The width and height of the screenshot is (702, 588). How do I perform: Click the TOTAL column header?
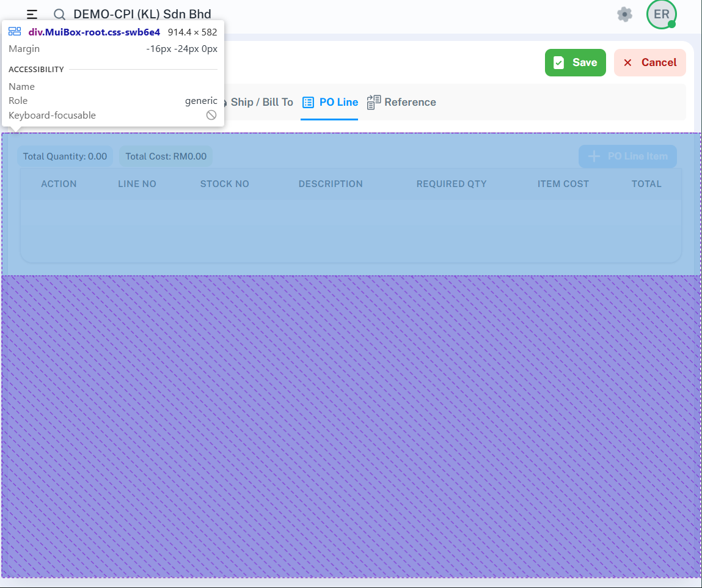(x=646, y=184)
